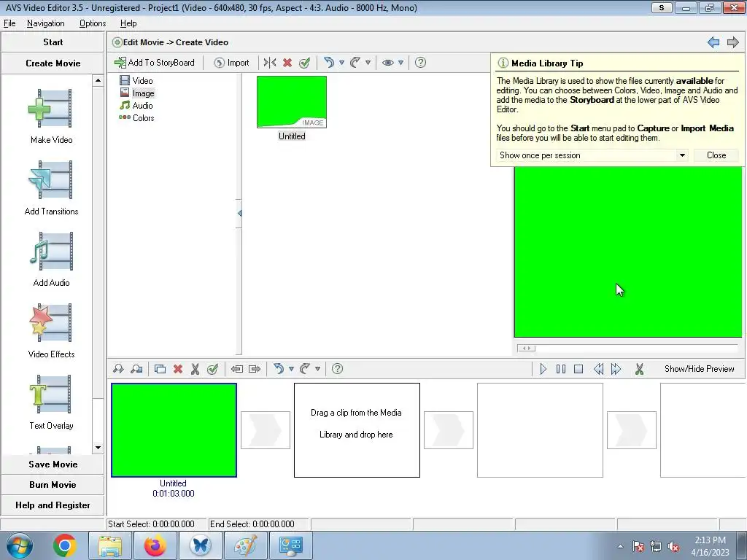This screenshot has height=560, width=747.
Task: Click red delete X on storyboard toolbar
Action: click(x=178, y=368)
